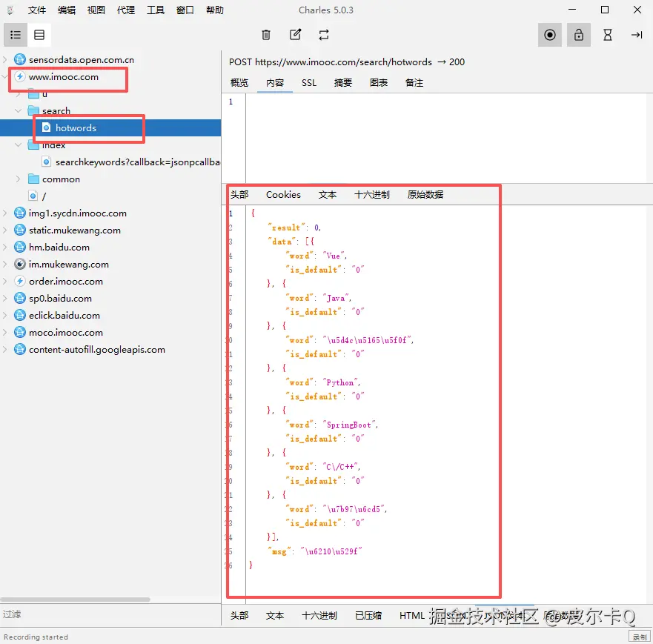This screenshot has width=653, height=644.
Task: Open 工具 menu
Action: point(156,10)
